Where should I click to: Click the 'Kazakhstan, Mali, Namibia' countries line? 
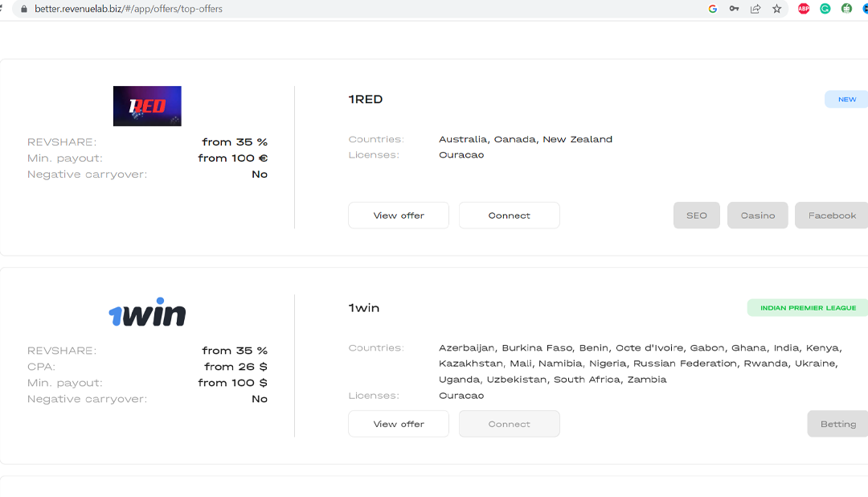pyautogui.click(x=638, y=364)
